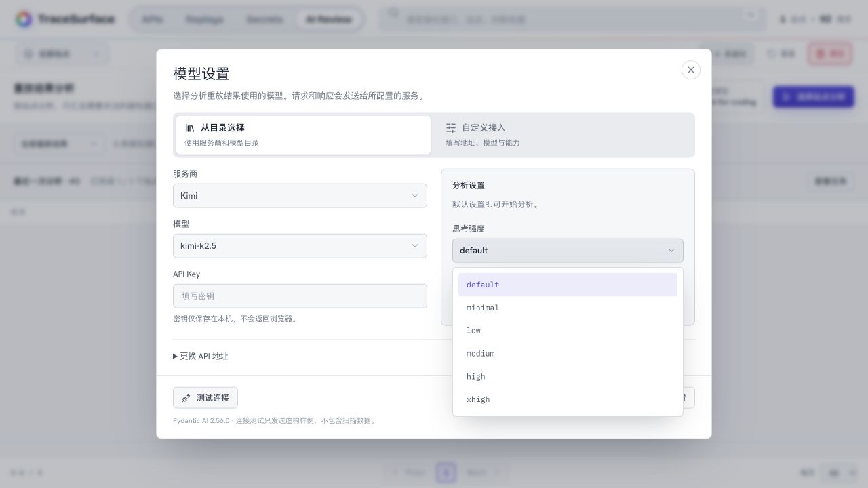
Task: Select the high thinking option
Action: 568,377
